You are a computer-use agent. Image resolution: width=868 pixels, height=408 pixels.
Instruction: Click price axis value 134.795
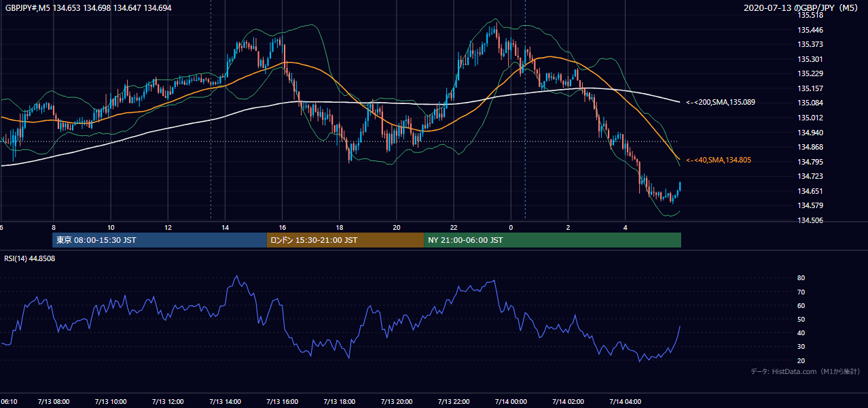click(810, 162)
